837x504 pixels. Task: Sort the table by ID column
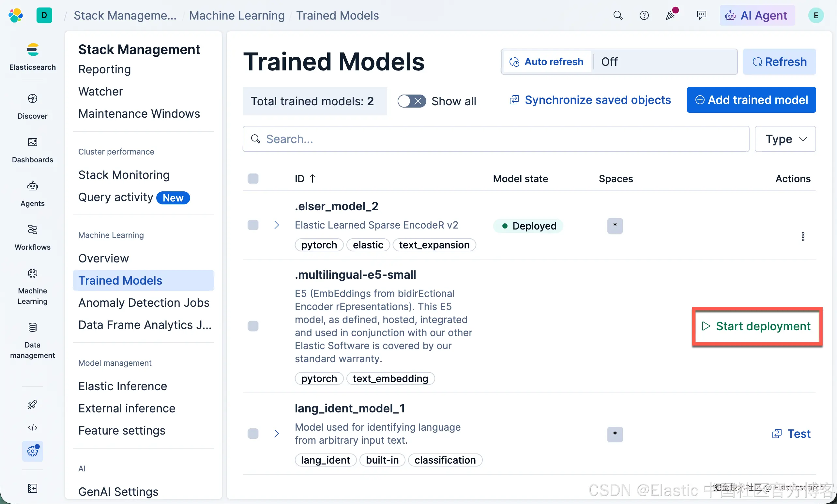tap(305, 179)
